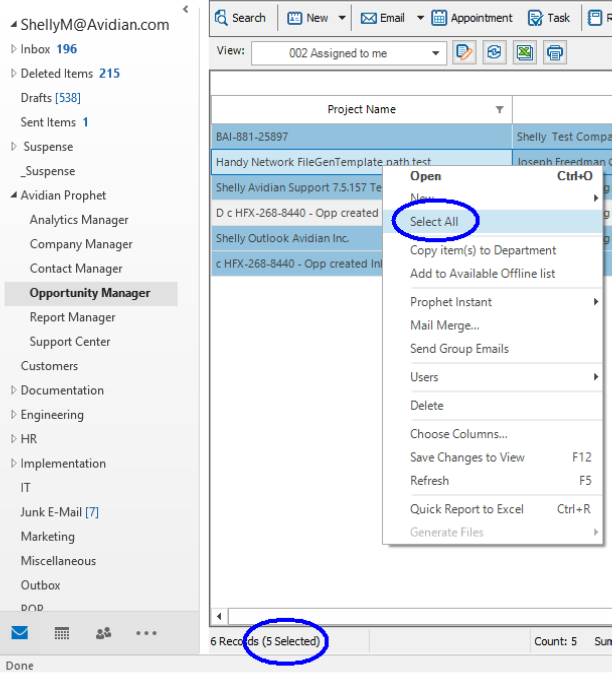
Task: Choose Select All in the context menu
Action: (492, 221)
